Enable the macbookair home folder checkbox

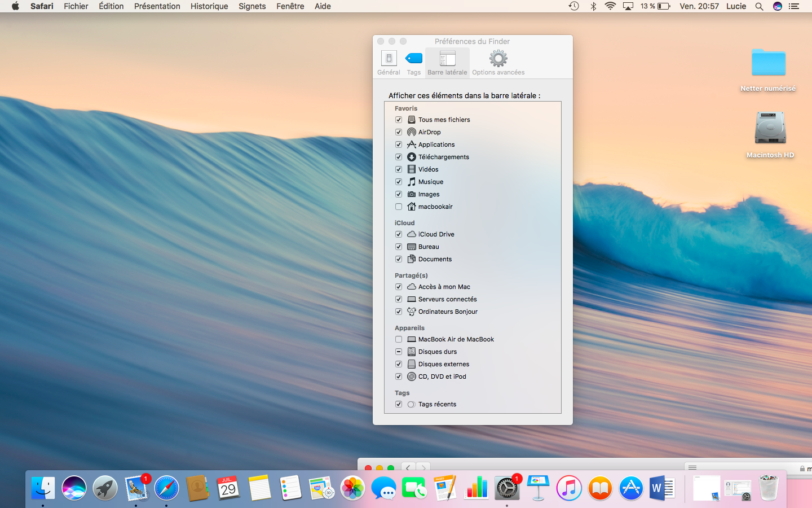tap(399, 207)
